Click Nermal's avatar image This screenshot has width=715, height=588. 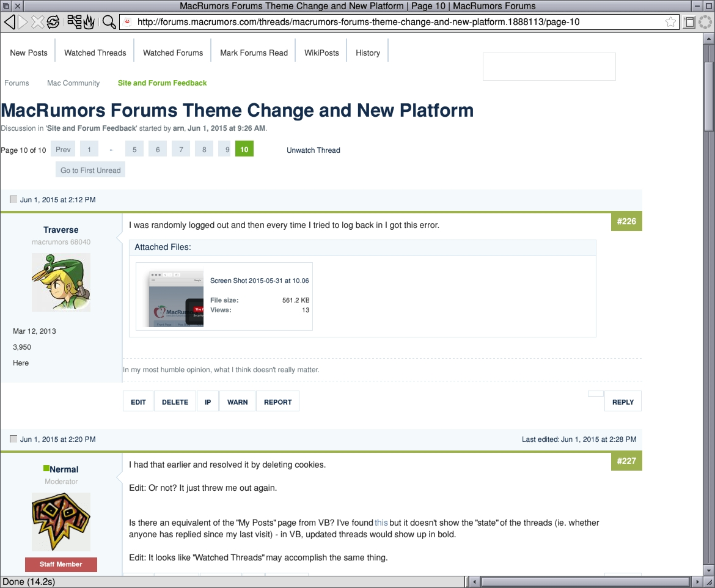[x=61, y=522]
